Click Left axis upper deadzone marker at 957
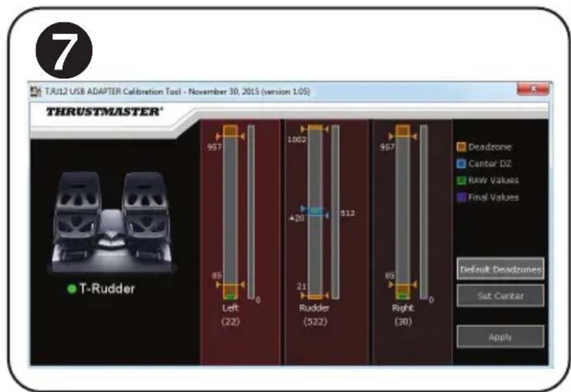Viewport: 571px width, 392px height. (230, 137)
